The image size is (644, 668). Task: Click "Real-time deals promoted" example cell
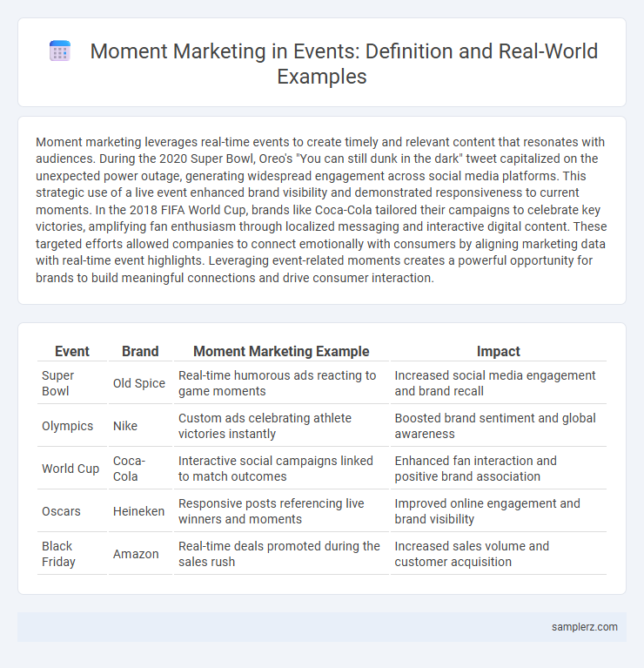281,553
